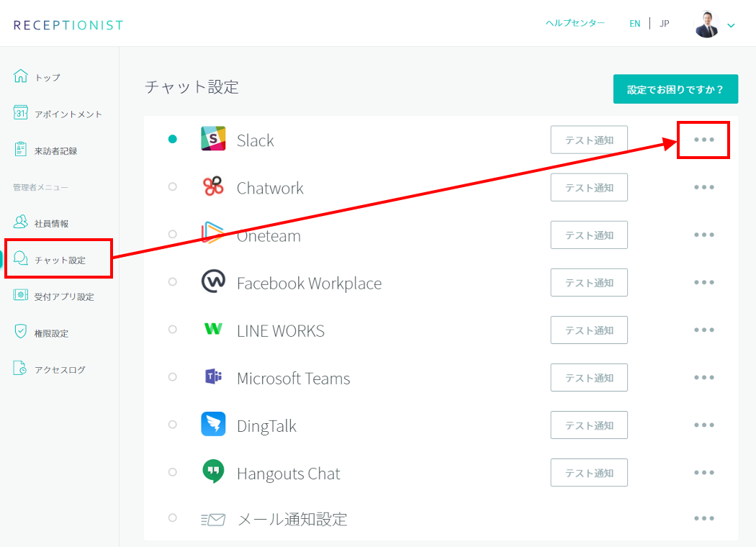Send テスト通知 for LINE WORKS
Viewport: 756px width, 547px height.
point(588,330)
